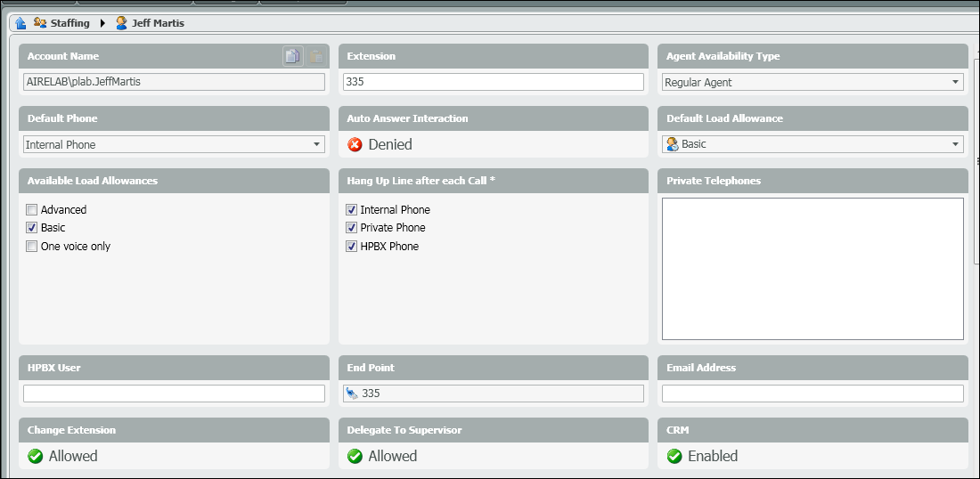Click the green check under Change Extension
980x479 pixels.
coord(36,456)
